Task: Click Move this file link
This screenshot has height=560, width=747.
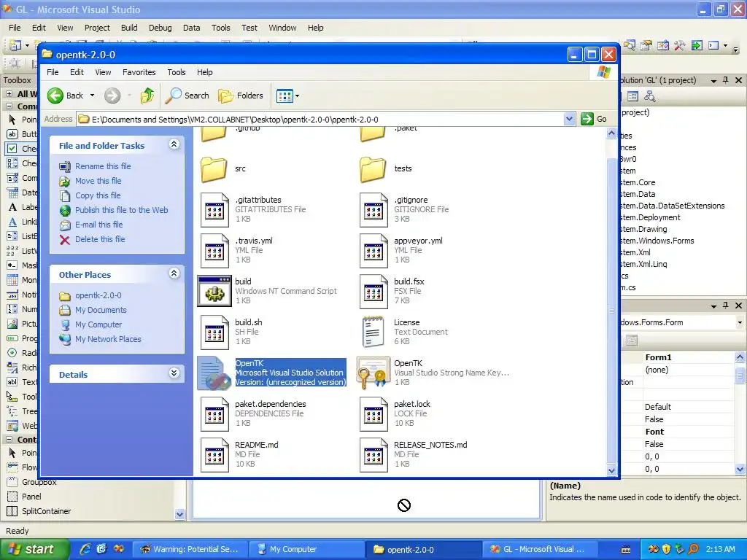Action: coord(98,181)
